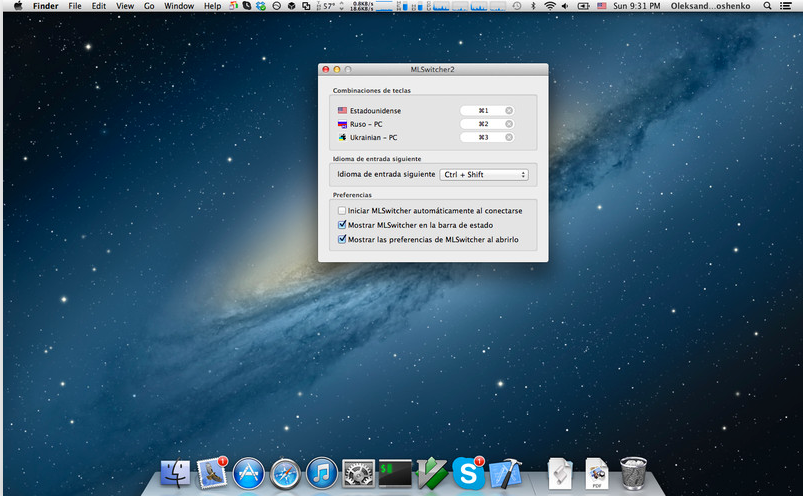Viewport: 803px width, 496px height.
Task: Click the Wi-Fi status icon
Action: click(550, 6)
